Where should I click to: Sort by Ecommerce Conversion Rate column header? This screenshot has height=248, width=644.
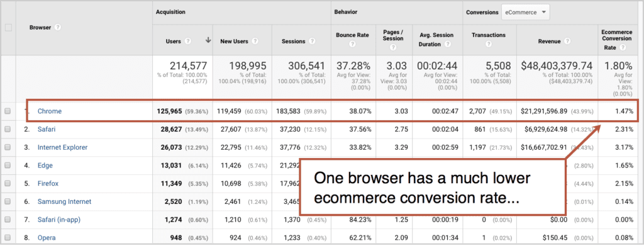616,38
